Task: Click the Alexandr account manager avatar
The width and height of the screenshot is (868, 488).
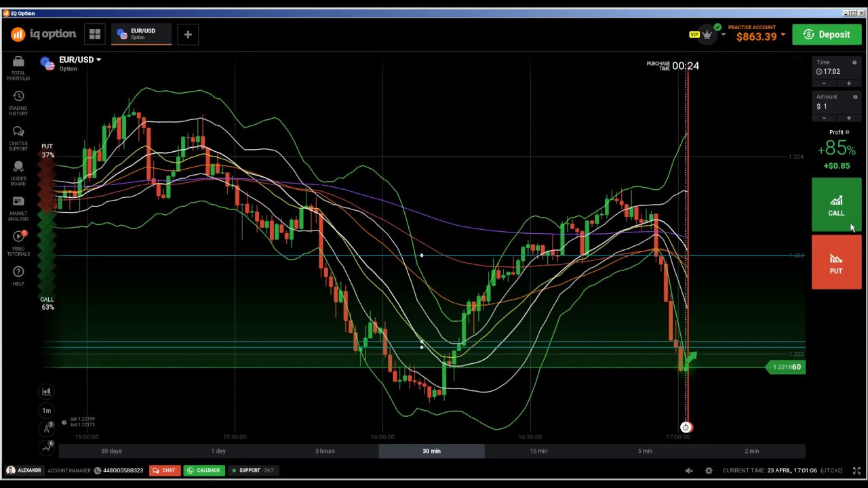Action: (x=10, y=470)
